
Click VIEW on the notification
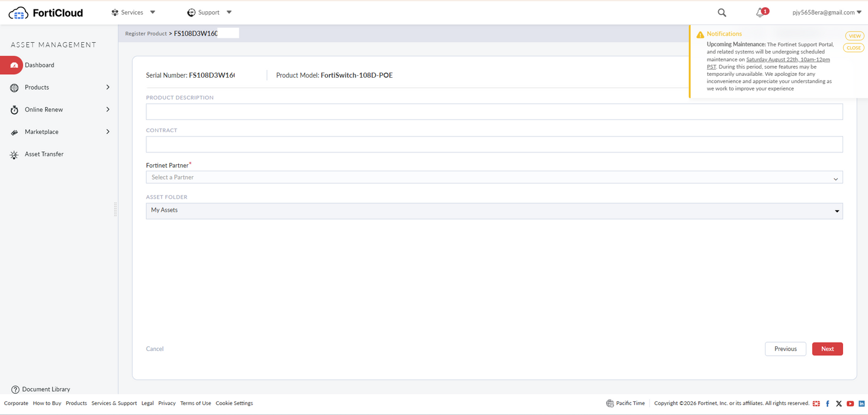[854, 36]
